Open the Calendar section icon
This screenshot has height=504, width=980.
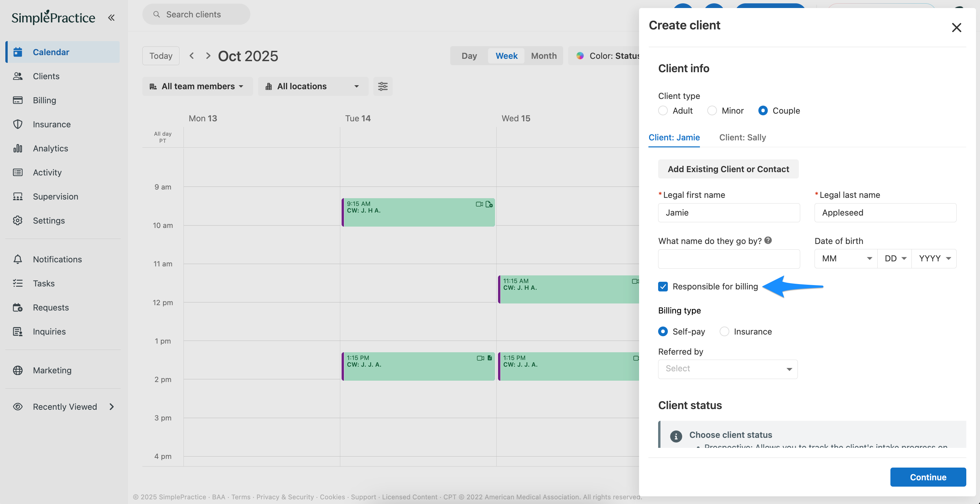tap(17, 52)
